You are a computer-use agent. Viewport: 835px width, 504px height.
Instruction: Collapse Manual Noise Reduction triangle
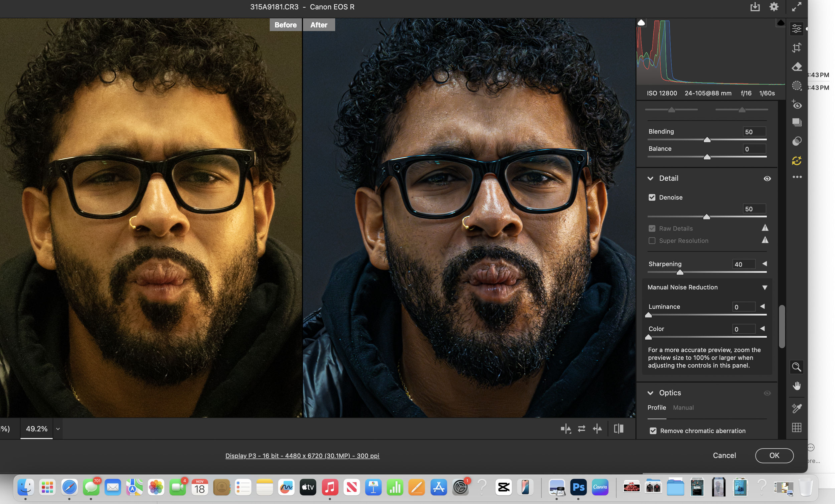[765, 288]
